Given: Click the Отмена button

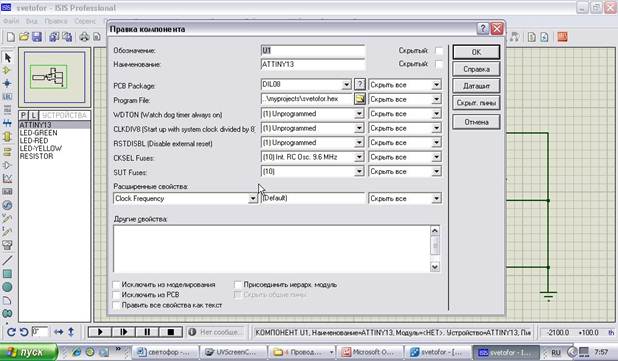Looking at the screenshot, I should [x=476, y=122].
